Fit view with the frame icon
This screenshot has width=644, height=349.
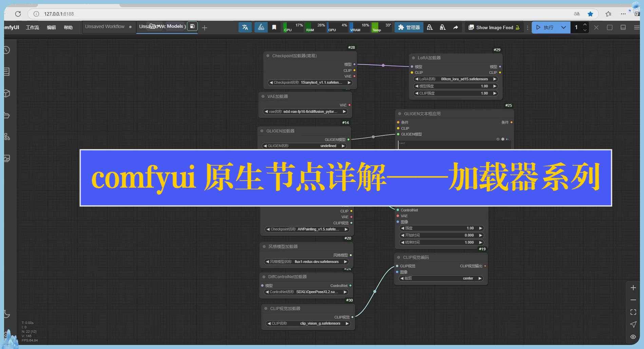633,312
